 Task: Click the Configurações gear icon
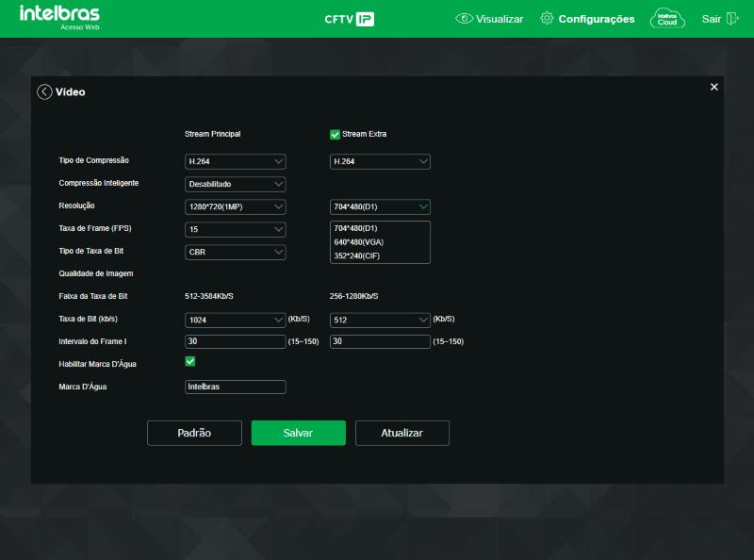coord(547,18)
